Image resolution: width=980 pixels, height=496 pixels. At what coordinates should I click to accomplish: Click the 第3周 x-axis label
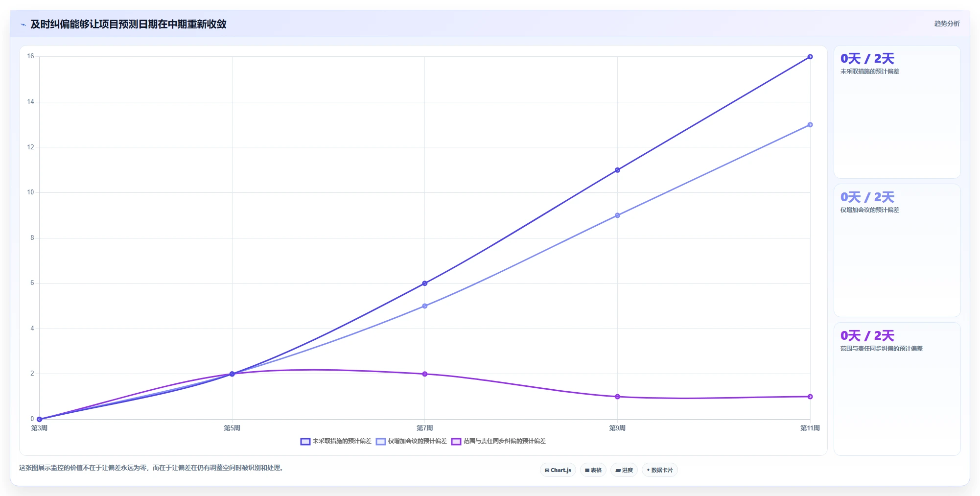point(40,428)
